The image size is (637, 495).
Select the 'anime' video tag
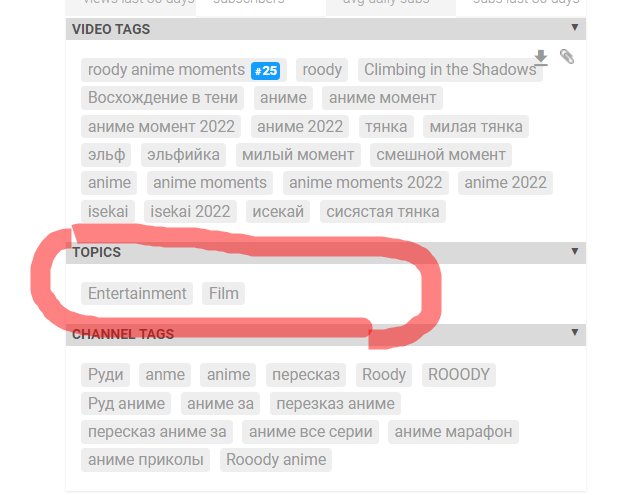tap(109, 183)
